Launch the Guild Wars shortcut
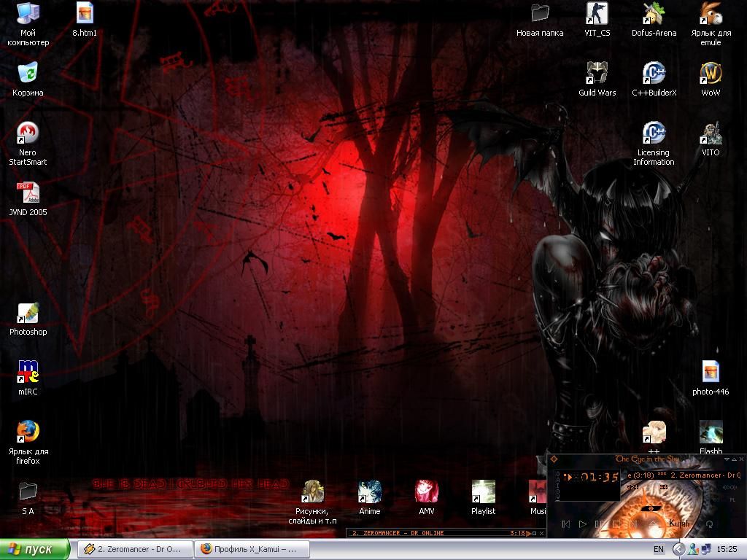747x560 pixels. click(597, 79)
